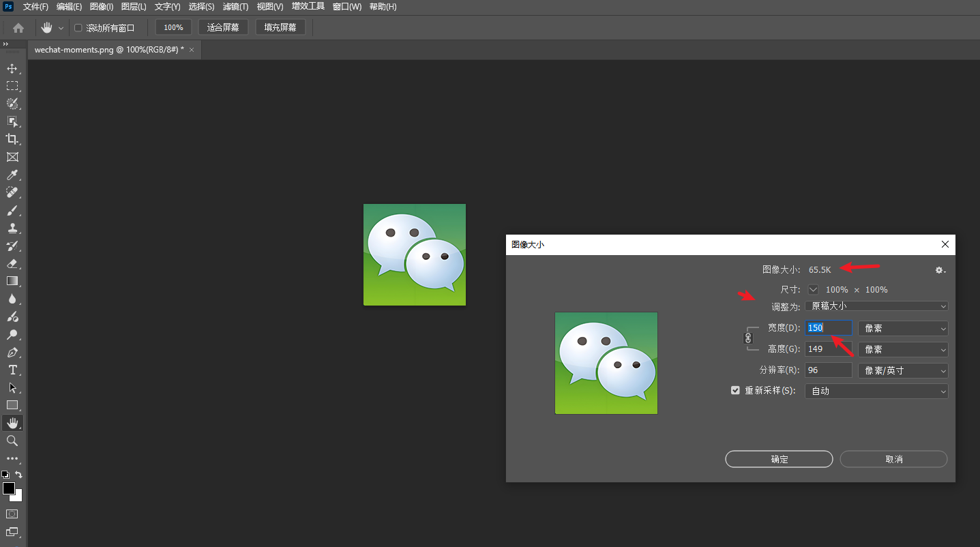
Task: Click the Cancel (取消) button
Action: tap(893, 459)
